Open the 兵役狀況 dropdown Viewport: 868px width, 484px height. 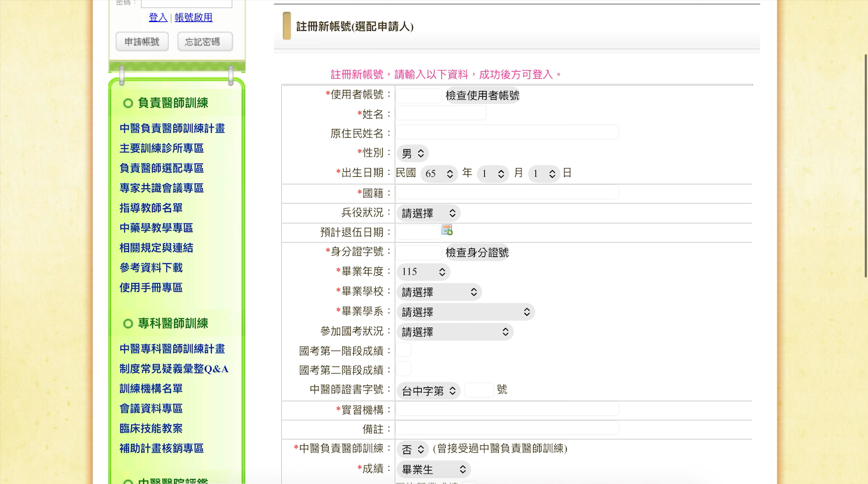tap(428, 213)
